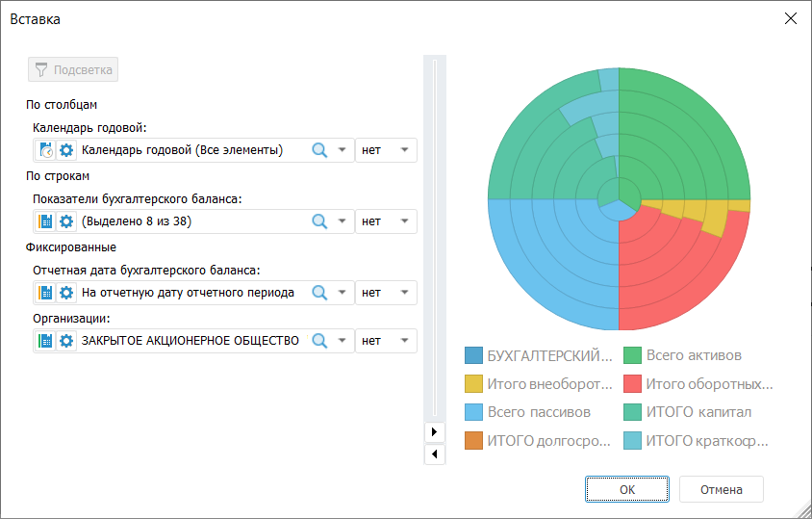Click search magnifier in Отчетная дата row
812x519 pixels.
(319, 293)
